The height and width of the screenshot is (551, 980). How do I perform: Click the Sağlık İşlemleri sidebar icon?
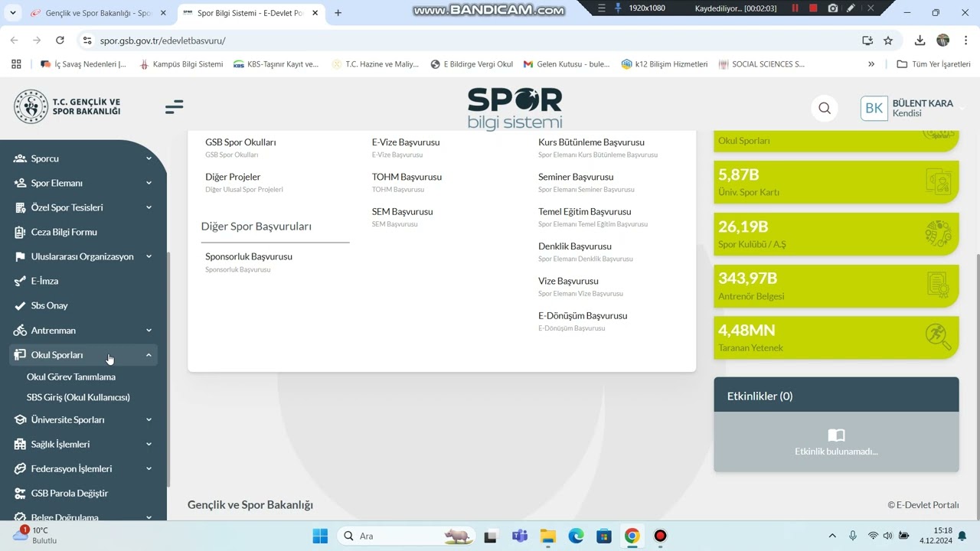(x=20, y=444)
